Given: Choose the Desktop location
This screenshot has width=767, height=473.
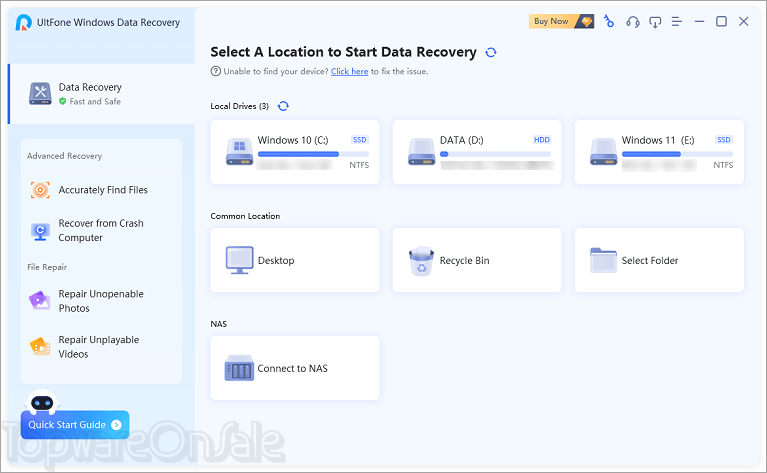Looking at the screenshot, I should point(295,260).
